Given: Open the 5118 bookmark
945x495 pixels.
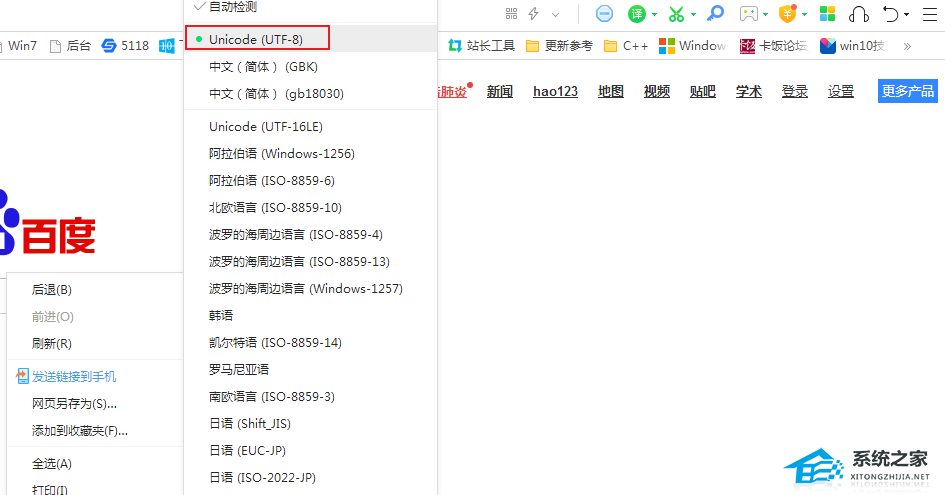Looking at the screenshot, I should tap(125, 46).
